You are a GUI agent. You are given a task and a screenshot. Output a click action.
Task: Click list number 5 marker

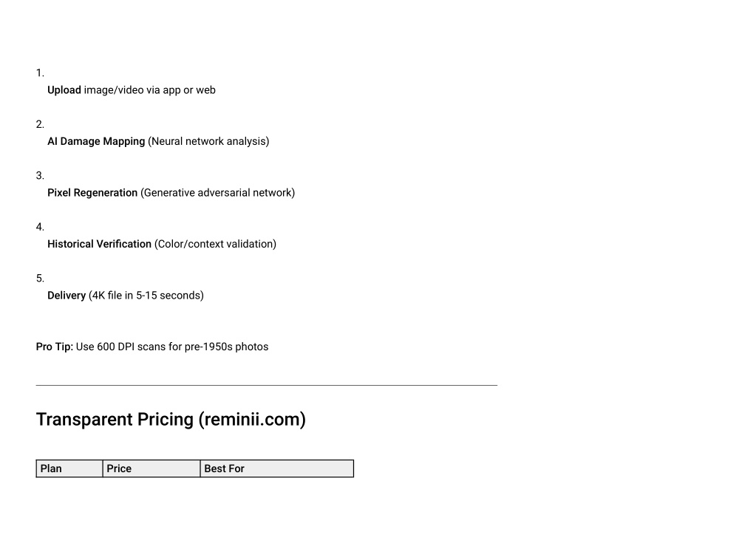40,278
